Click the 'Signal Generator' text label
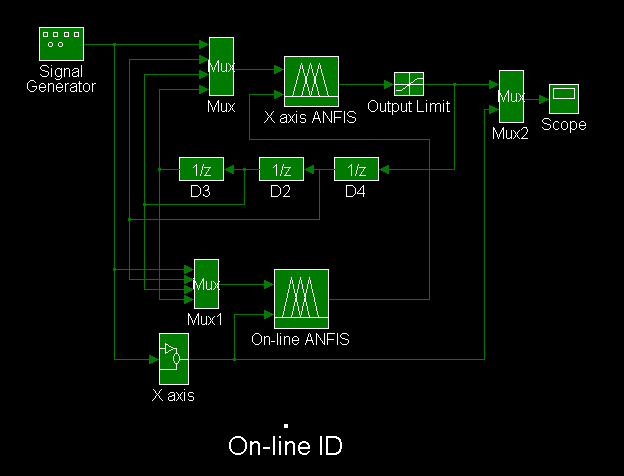 [67, 79]
